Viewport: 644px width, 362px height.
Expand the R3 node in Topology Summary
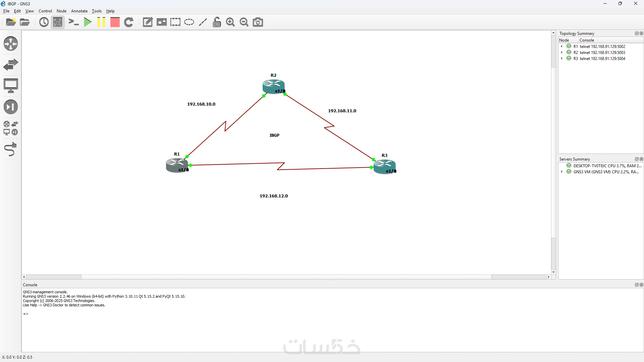tap(562, 59)
